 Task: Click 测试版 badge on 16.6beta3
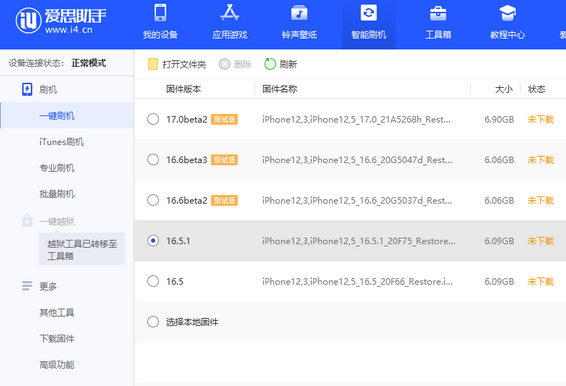coord(224,160)
